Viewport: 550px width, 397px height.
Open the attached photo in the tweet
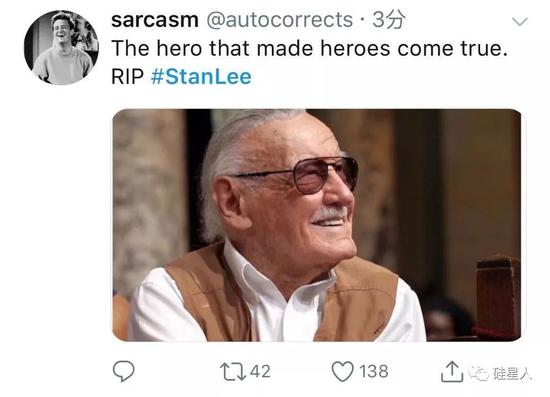point(317,225)
